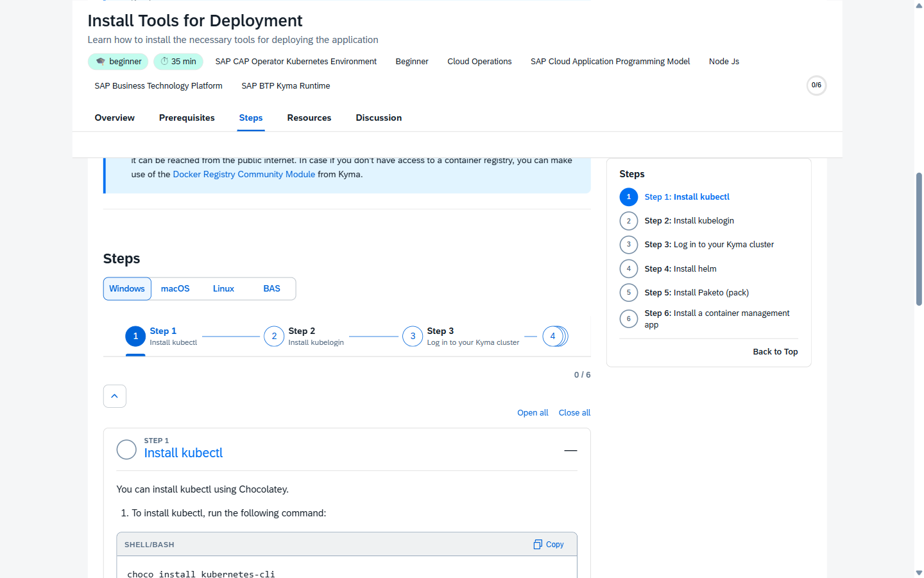Go to Step 6: Install a container management app

[x=717, y=319]
